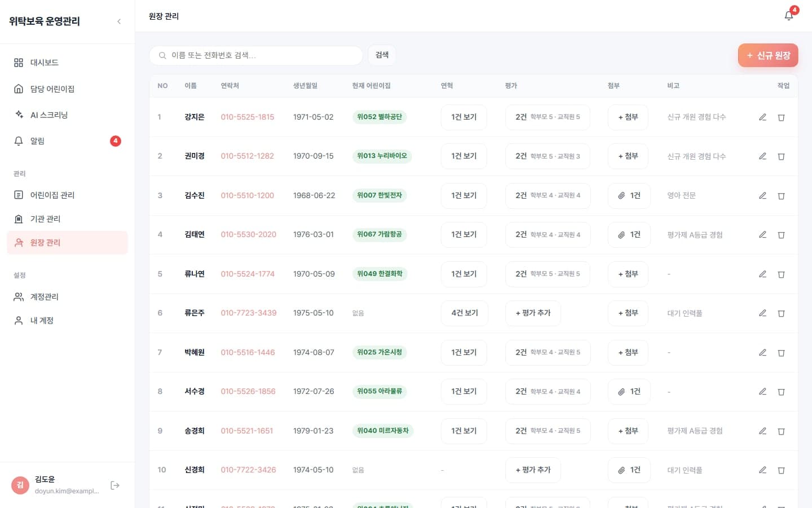View 김태연's one attachment via the paperclip
Screen dimensions: 812x508
tap(629, 235)
